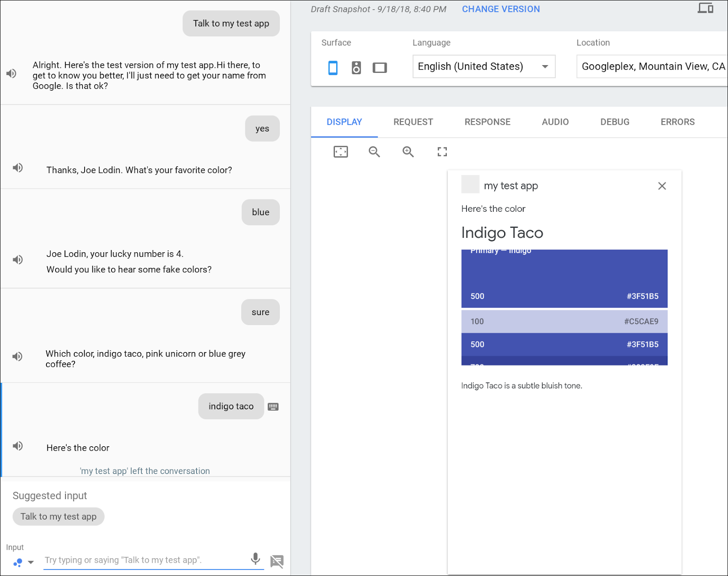
Task: Click the fit-to-screen icon in display toolbar
Action: click(340, 152)
